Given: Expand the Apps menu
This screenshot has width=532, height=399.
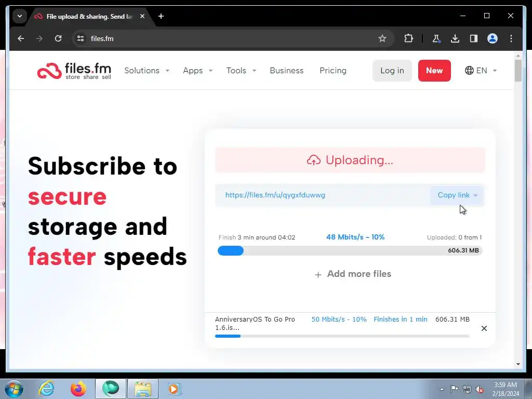Looking at the screenshot, I should pos(198,71).
